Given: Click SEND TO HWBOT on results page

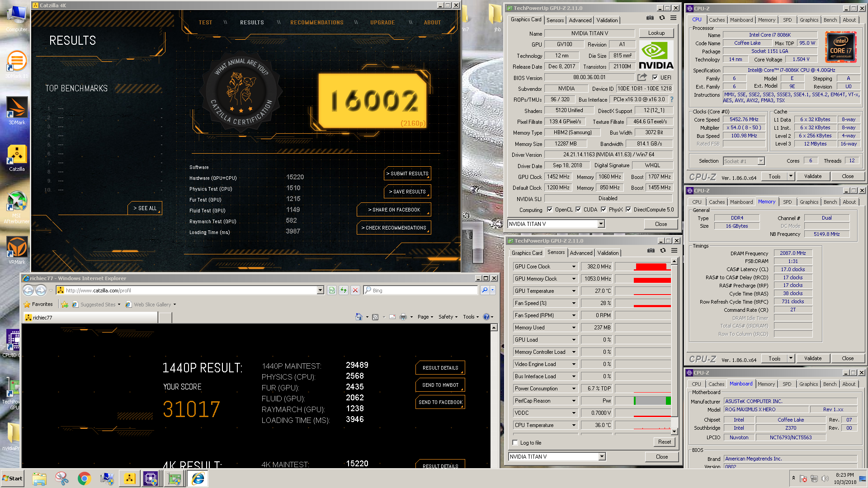Looking at the screenshot, I should [440, 385].
